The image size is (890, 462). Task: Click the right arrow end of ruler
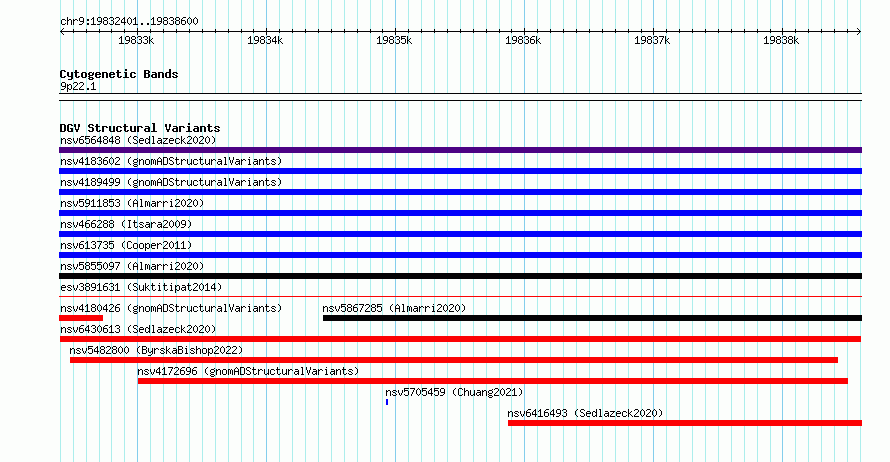point(859,31)
